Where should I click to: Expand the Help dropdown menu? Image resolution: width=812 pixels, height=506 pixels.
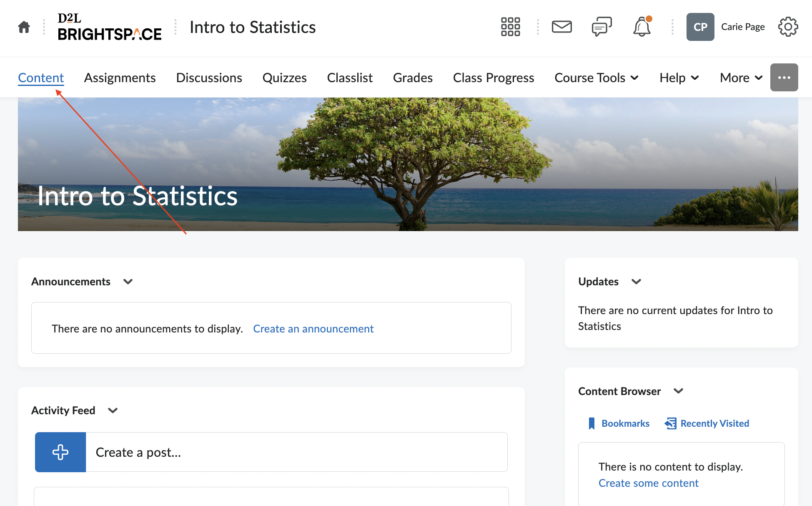679,78
